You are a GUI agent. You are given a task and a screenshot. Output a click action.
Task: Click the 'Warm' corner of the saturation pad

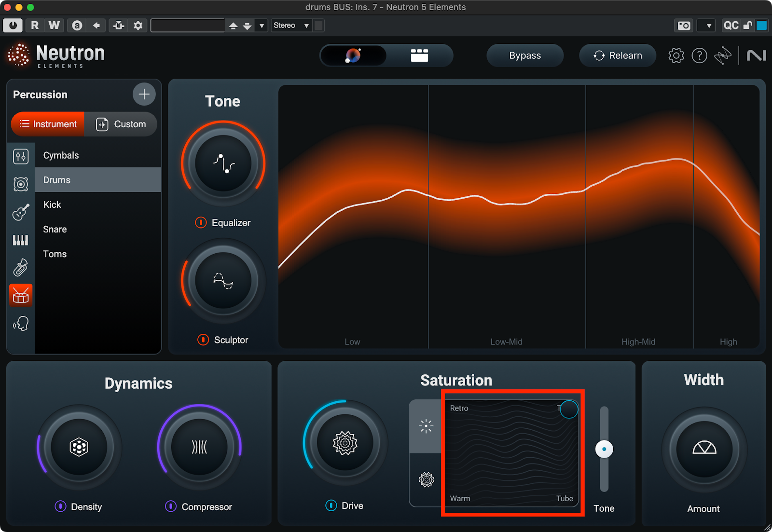(x=460, y=498)
